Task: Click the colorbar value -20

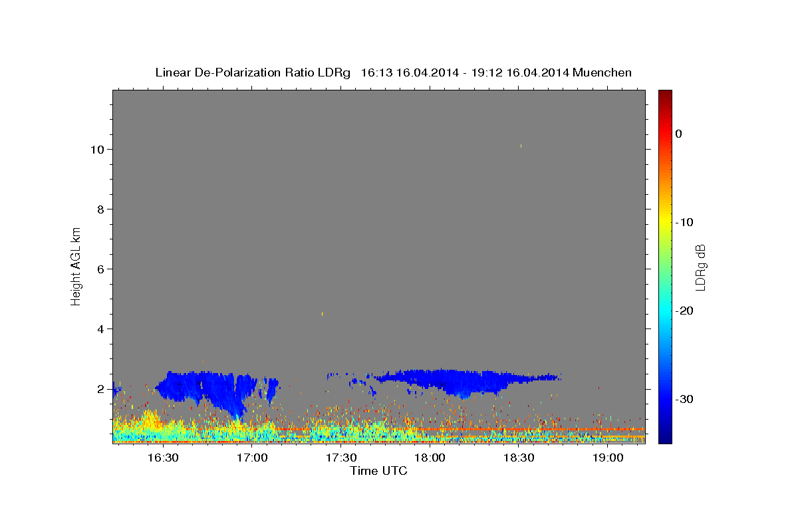Action: tap(685, 311)
